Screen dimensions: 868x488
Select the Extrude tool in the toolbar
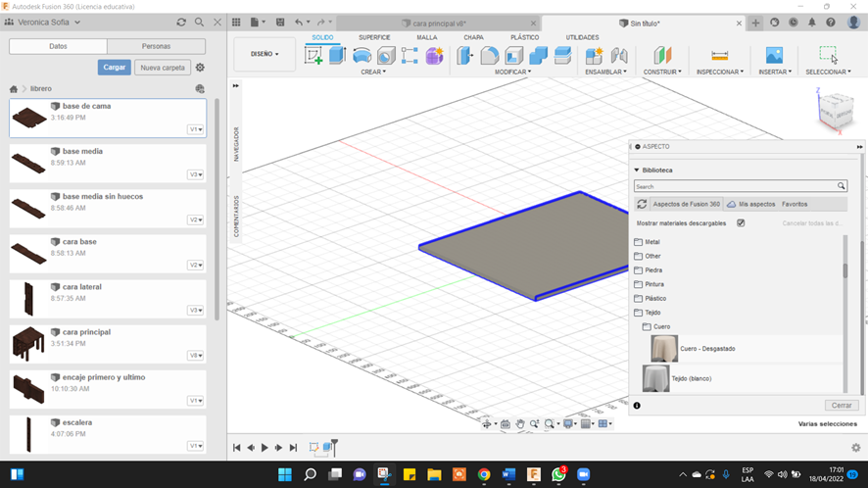point(337,56)
